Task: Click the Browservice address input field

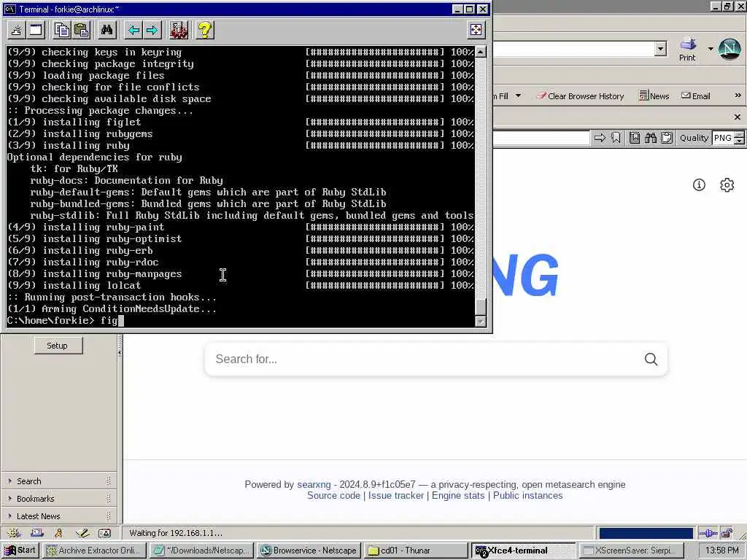Action: click(x=541, y=138)
